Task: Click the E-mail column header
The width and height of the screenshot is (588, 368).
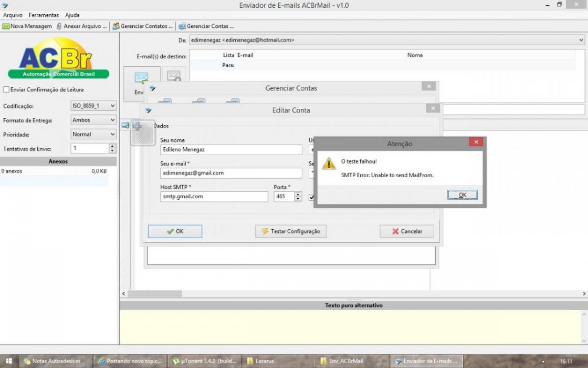Action: (245, 55)
